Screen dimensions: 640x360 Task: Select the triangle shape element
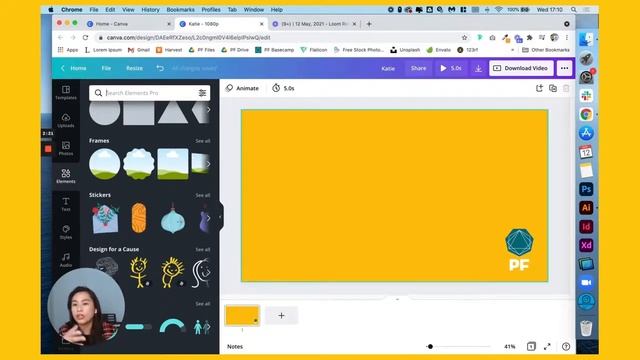click(173, 112)
